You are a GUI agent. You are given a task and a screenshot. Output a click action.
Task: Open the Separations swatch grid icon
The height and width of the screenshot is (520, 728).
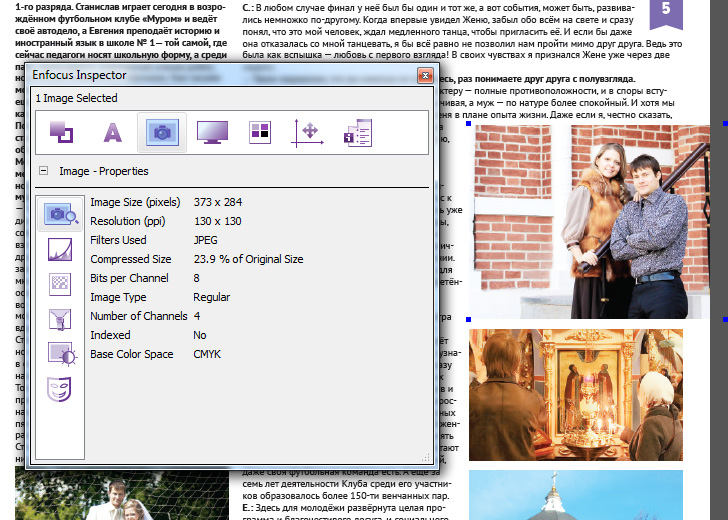(x=260, y=132)
